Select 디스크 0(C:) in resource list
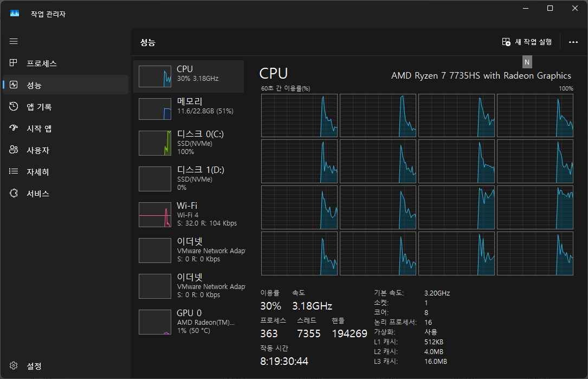This screenshot has width=588, height=379. coord(188,143)
